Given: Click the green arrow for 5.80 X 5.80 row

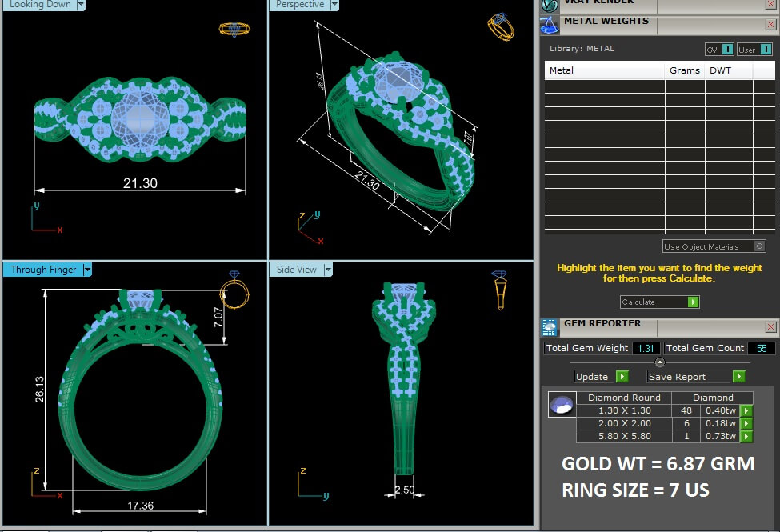Looking at the screenshot, I should click(746, 437).
